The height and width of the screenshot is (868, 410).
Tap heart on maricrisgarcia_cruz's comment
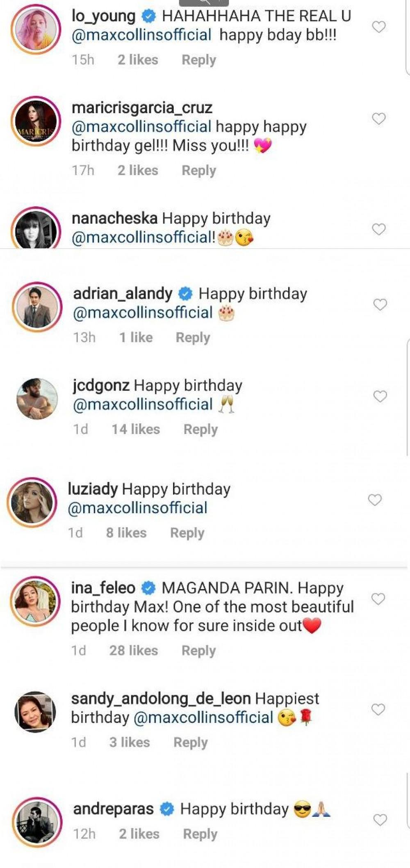click(x=378, y=119)
